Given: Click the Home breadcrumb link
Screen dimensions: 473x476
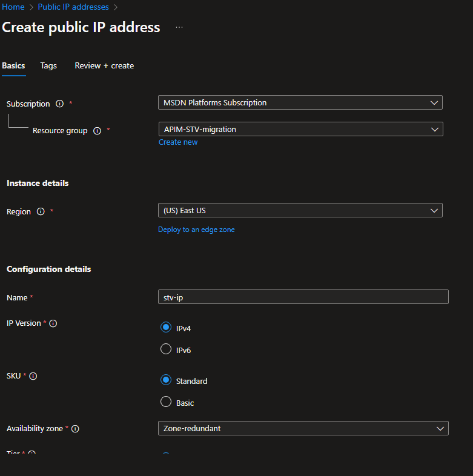Looking at the screenshot, I should [x=13, y=7].
